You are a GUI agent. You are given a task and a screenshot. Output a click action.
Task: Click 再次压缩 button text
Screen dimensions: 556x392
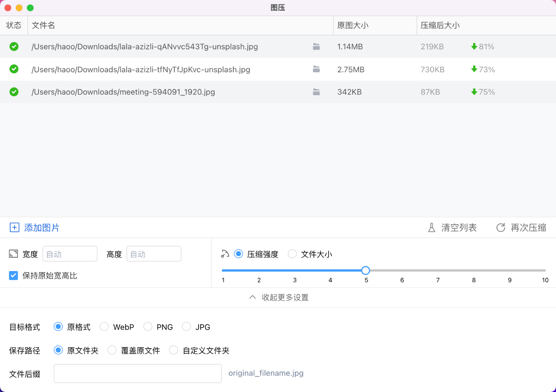[x=528, y=228]
